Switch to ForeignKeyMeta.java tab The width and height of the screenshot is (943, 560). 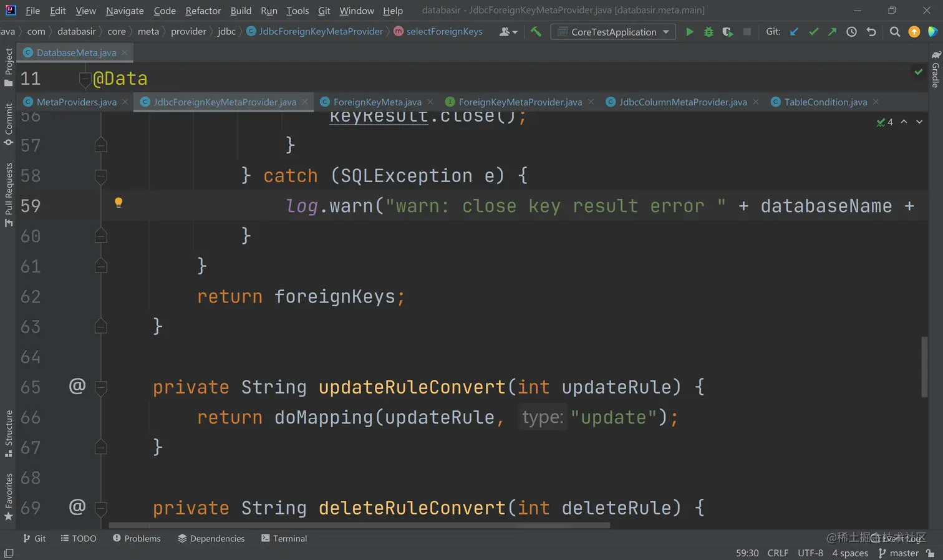[377, 102]
